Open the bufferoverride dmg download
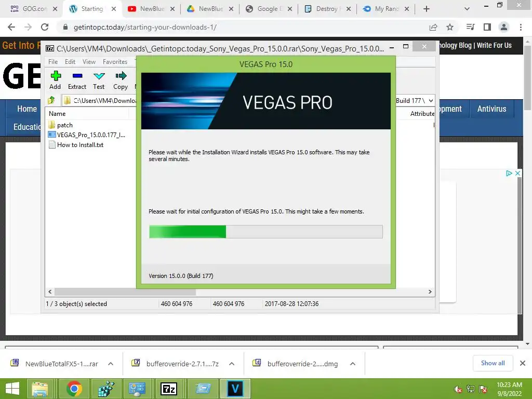This screenshot has width=532, height=399. click(x=296, y=364)
